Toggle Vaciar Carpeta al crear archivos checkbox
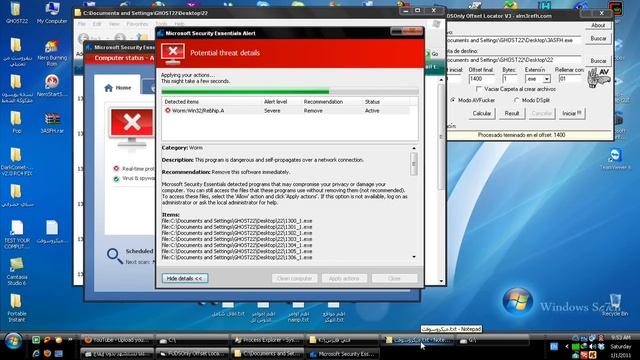640x360 pixels. pyautogui.click(x=479, y=89)
